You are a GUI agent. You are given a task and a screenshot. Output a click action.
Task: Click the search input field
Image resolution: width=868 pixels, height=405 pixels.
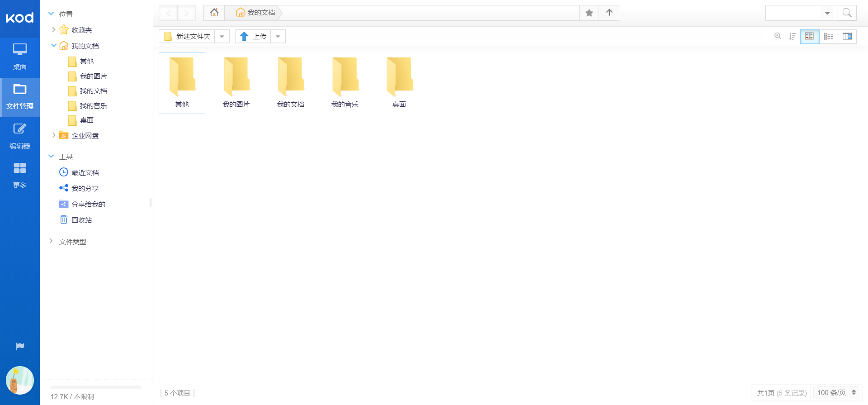793,13
